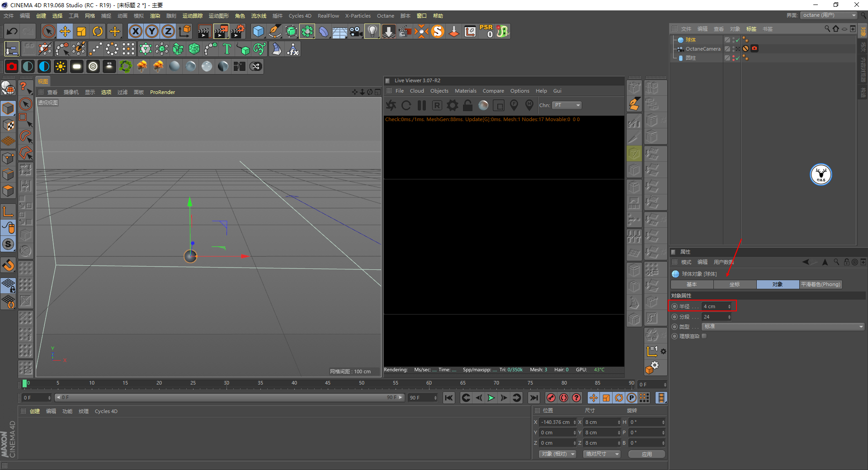This screenshot has width=868, height=470.
Task: Toggle X-axis lock button
Action: point(135,31)
